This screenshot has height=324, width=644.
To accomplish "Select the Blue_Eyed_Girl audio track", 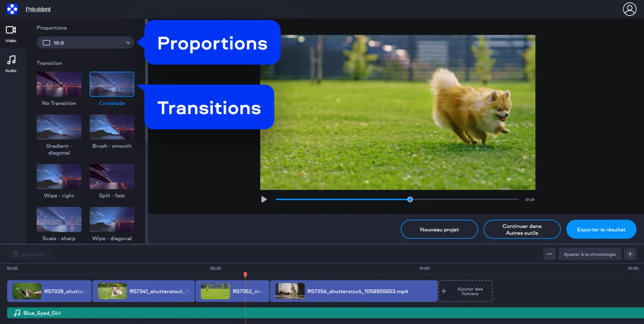I will (42, 313).
